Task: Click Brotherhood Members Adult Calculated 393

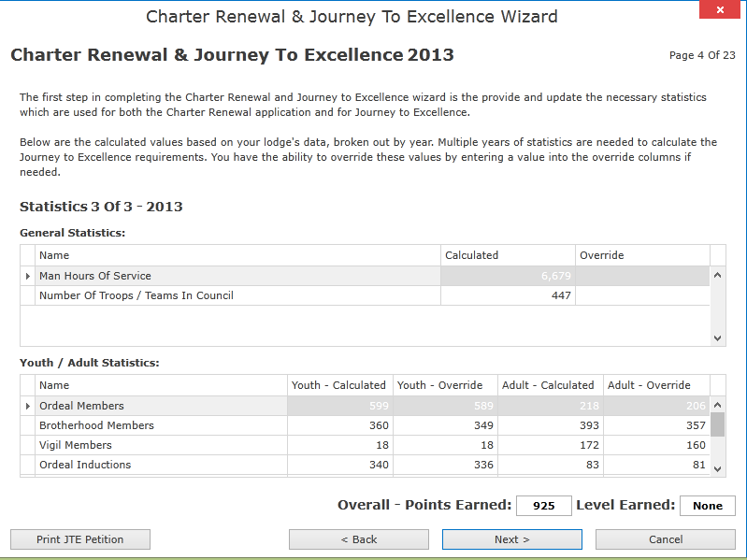Action: (551, 425)
